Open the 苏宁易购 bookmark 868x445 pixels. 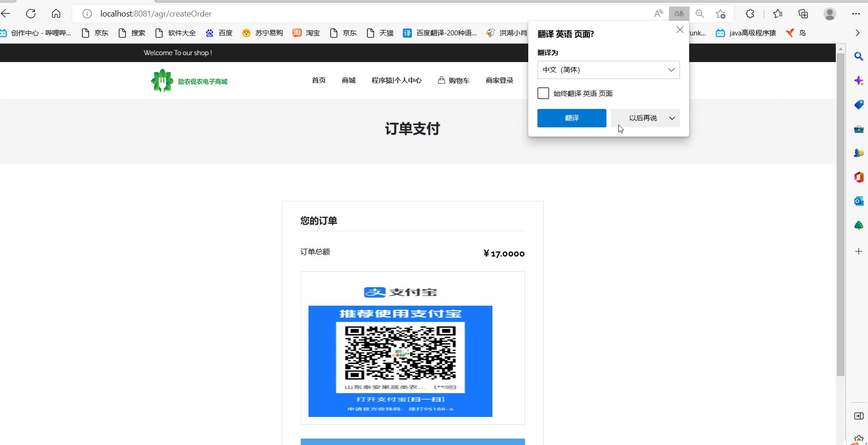[263, 33]
